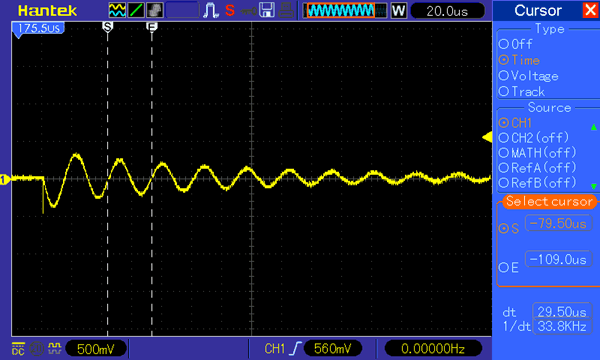Screen dimensions: 600x360
Task: Click the 175.5us trigger position marker
Action: (x=38, y=29)
